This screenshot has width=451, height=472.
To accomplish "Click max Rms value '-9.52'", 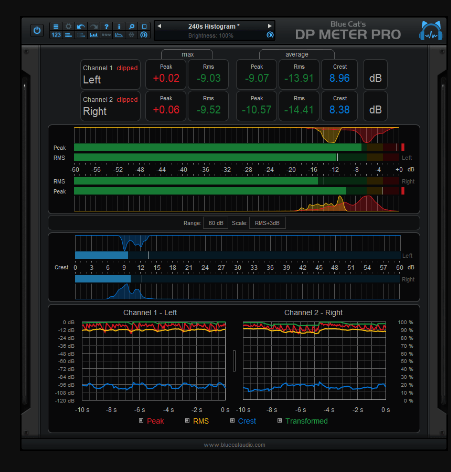I will [209, 110].
